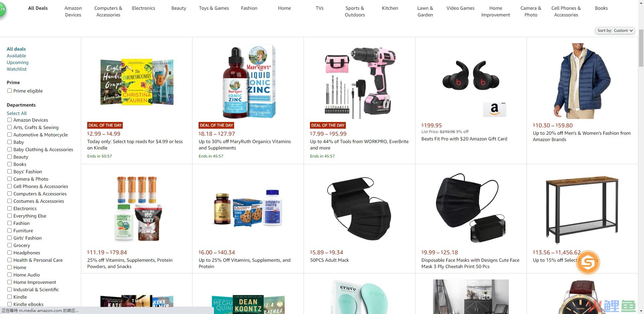Open the Video Games category tab
Viewport: 644px width, 314px height.
[460, 8]
